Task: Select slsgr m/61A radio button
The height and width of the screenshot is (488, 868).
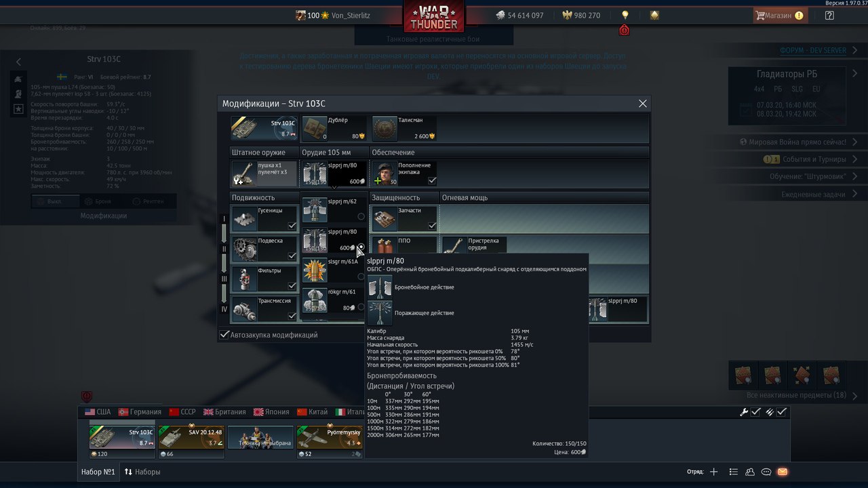Action: (x=361, y=277)
